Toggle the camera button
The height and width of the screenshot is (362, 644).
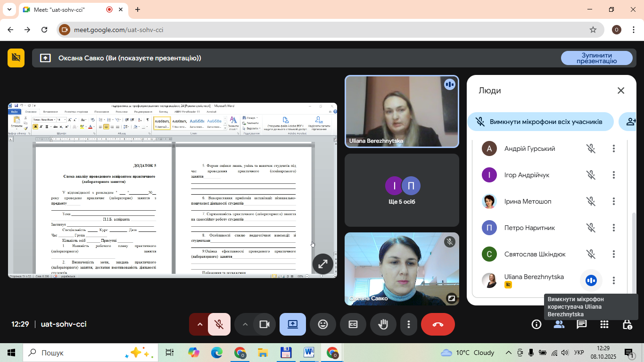tap(264, 324)
